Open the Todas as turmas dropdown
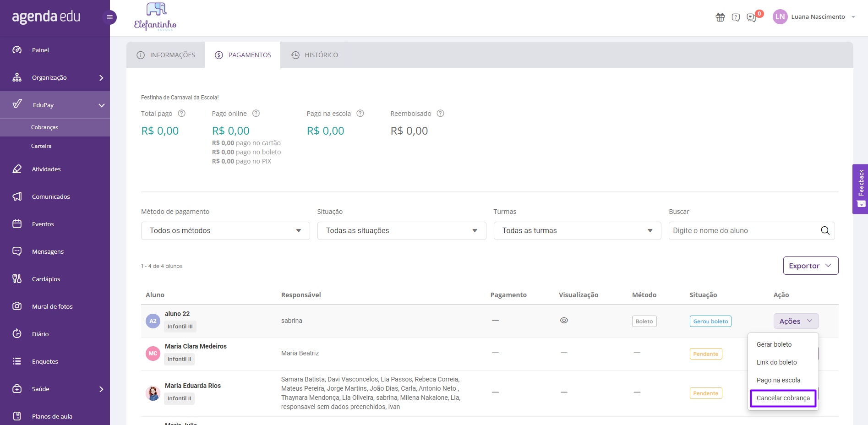868x425 pixels. coord(577,231)
